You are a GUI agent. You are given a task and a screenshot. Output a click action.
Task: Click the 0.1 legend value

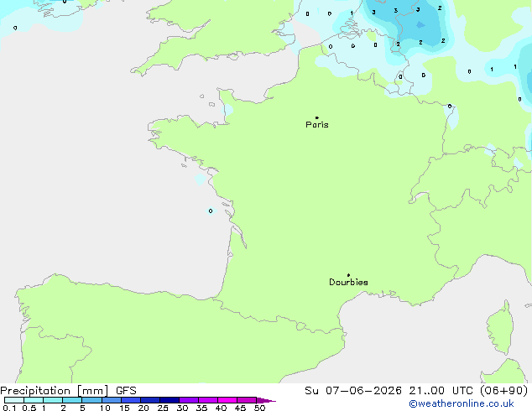pyautogui.click(x=9, y=408)
